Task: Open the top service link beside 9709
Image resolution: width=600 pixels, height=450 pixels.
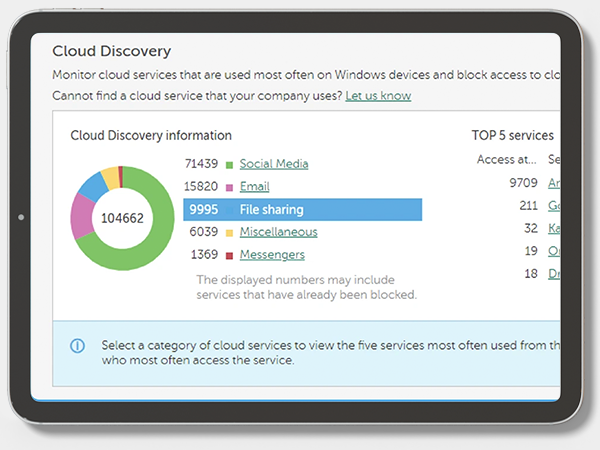Action: pyautogui.click(x=554, y=183)
